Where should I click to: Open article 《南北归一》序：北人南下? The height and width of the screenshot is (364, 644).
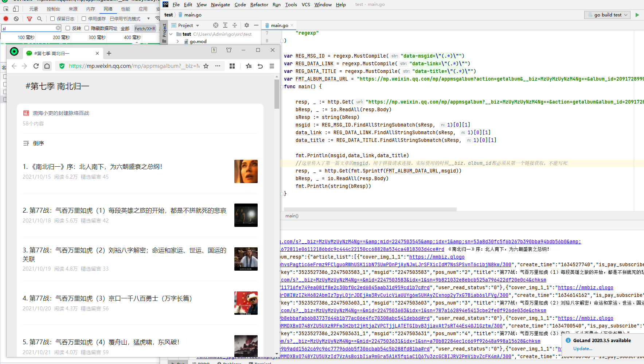click(92, 167)
